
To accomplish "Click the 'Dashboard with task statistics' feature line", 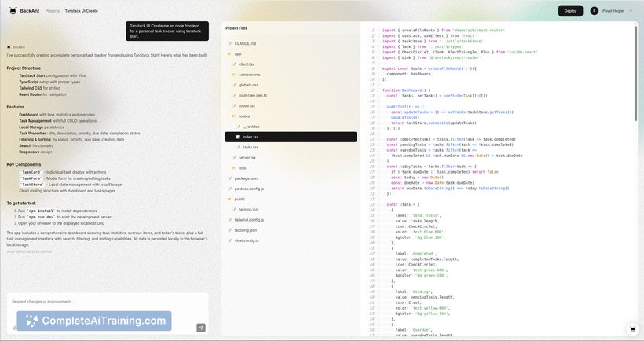I will point(57,115).
